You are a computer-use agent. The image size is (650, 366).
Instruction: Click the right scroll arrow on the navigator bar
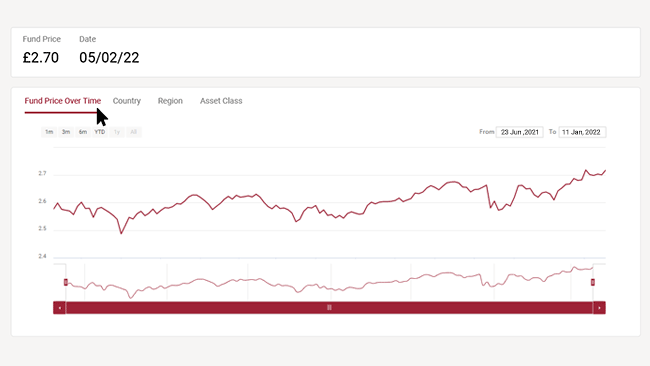pyautogui.click(x=599, y=308)
